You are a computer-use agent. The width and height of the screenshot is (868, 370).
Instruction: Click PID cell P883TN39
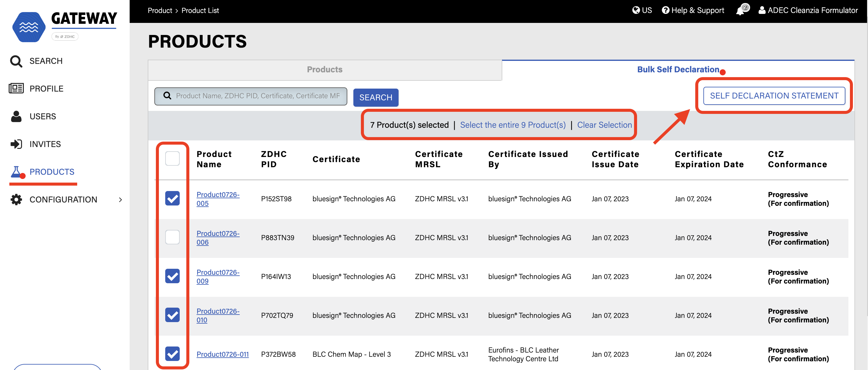point(277,238)
